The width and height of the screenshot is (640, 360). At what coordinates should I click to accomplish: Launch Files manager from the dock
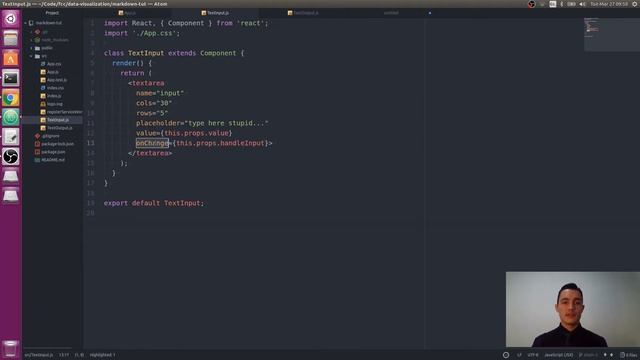11,39
